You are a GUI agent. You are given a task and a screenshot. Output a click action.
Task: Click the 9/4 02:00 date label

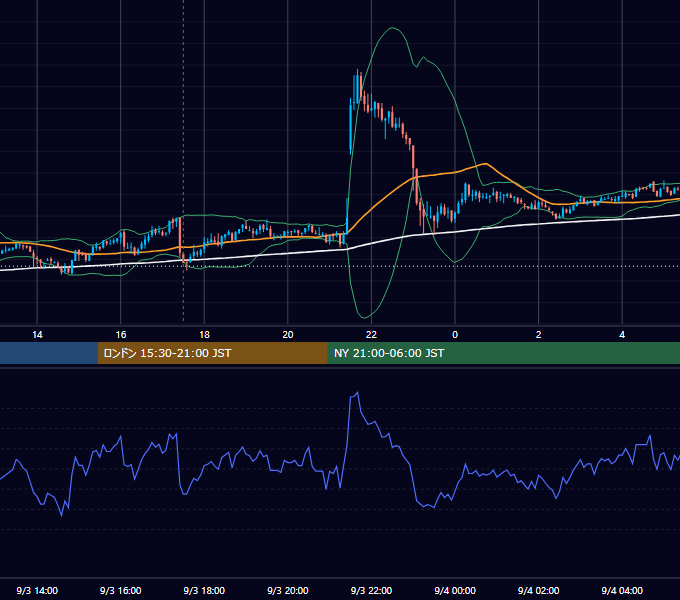[539, 590]
